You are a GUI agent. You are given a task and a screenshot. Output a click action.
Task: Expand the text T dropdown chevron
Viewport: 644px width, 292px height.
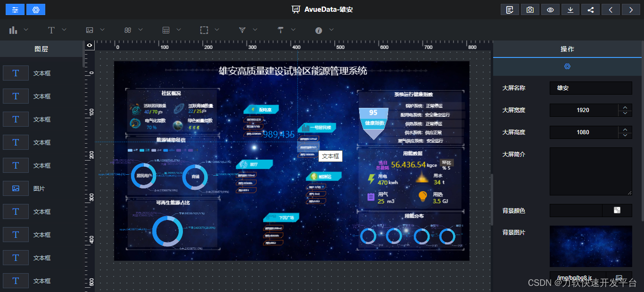[x=64, y=30]
